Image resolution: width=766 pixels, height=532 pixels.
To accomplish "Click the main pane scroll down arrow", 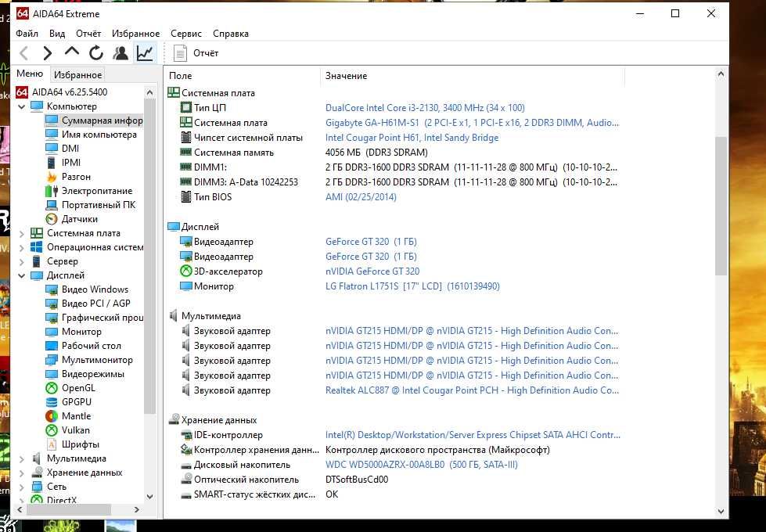I will (721, 511).
